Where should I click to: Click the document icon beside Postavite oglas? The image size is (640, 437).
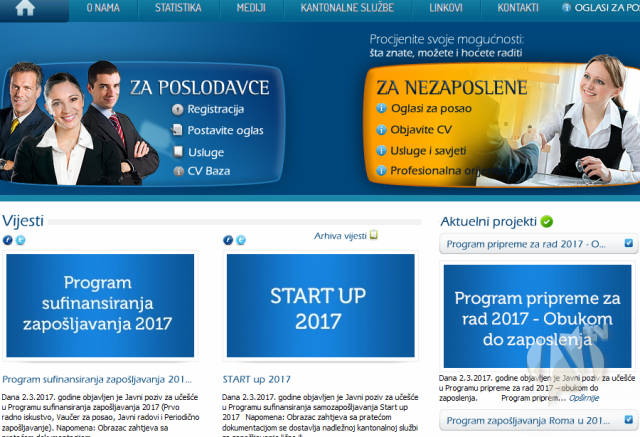[177, 130]
